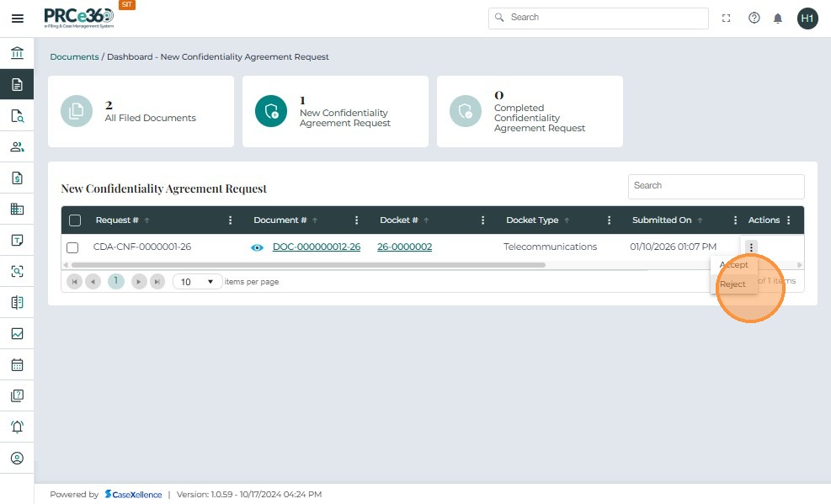Sort by Docket Type column header

click(x=532, y=220)
